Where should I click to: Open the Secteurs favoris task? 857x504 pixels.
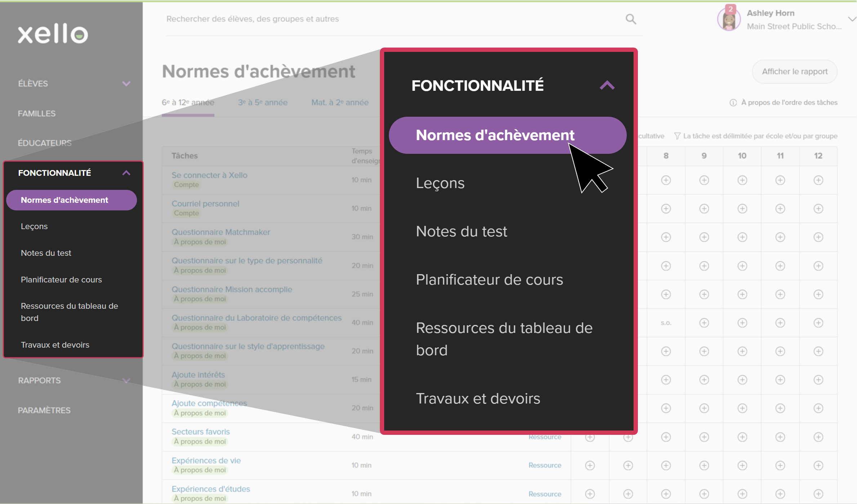(x=201, y=432)
